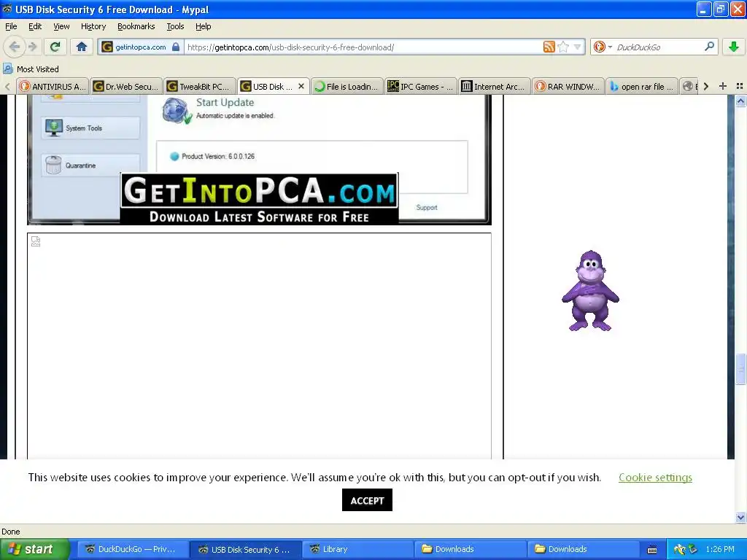The image size is (747, 560).
Task: Switch to the Dr.Web Secu... tab
Action: [x=126, y=86]
